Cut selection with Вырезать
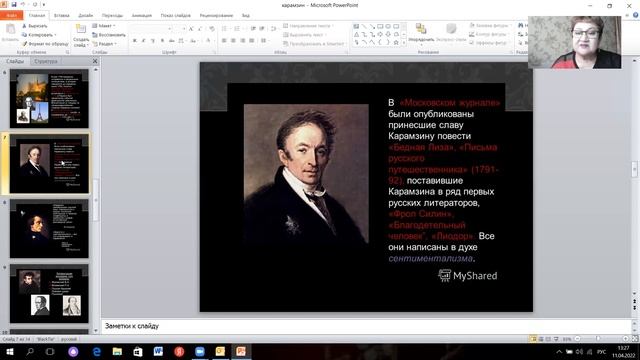Viewport: 640px width, 360px height. 35,26
